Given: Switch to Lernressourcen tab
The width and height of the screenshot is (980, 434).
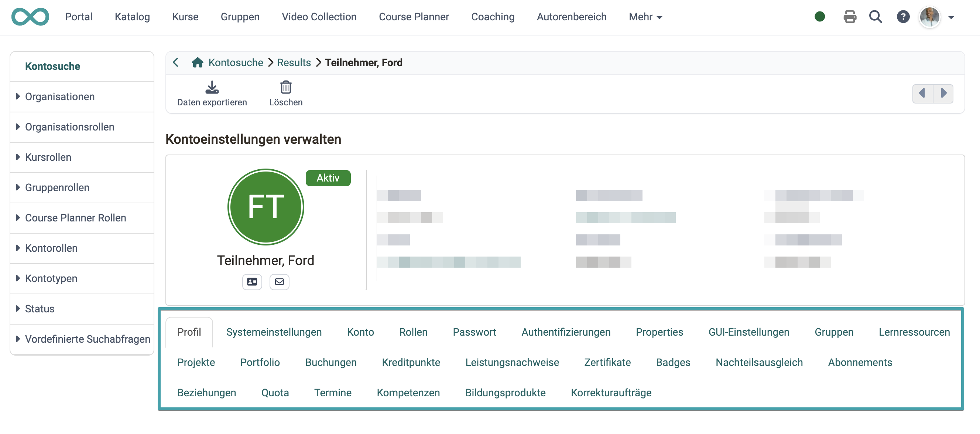Looking at the screenshot, I should pyautogui.click(x=914, y=332).
